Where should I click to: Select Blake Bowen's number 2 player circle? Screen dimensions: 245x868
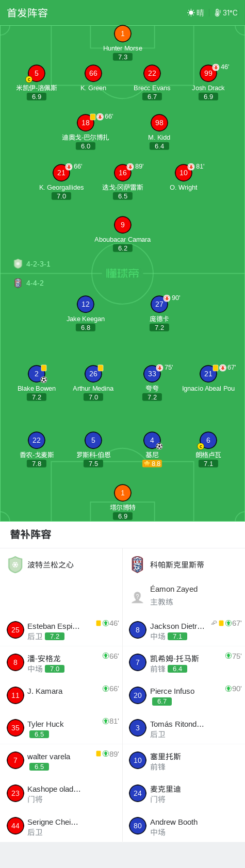point(37,374)
